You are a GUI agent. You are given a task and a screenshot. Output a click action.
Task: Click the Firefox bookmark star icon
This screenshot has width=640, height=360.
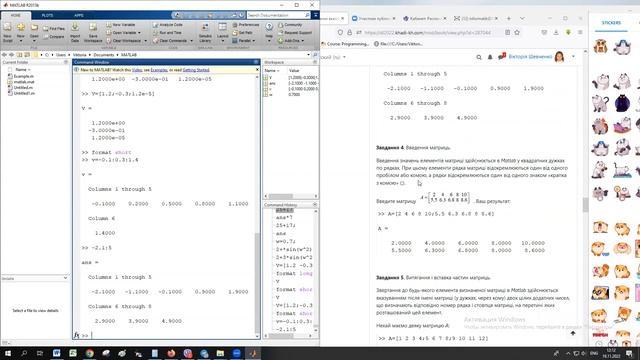(x=517, y=32)
